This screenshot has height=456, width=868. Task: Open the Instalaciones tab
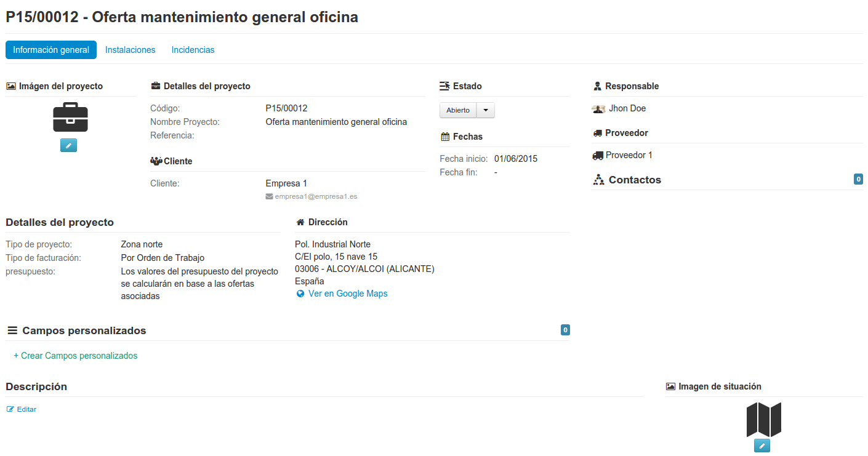pyautogui.click(x=131, y=50)
